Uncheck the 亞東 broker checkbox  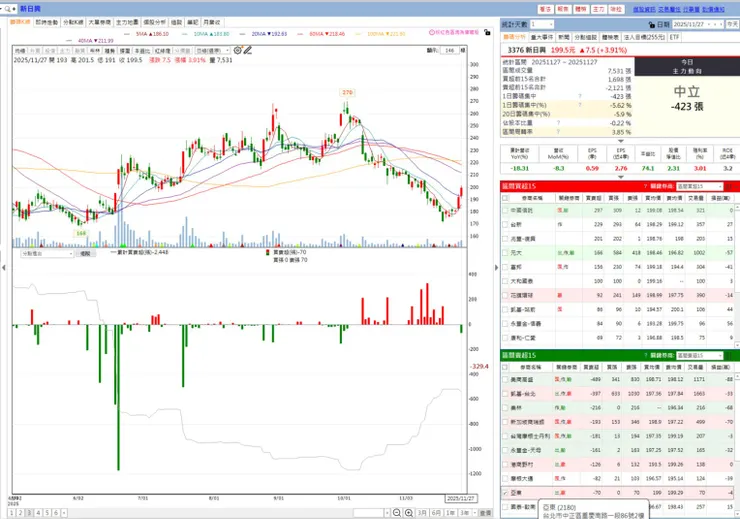point(505,493)
